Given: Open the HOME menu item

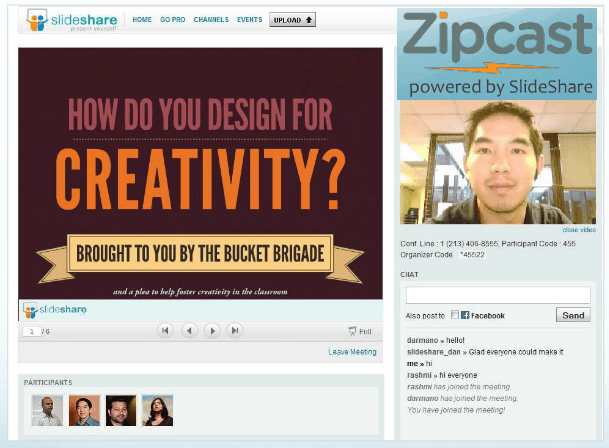Looking at the screenshot, I should (142, 20).
